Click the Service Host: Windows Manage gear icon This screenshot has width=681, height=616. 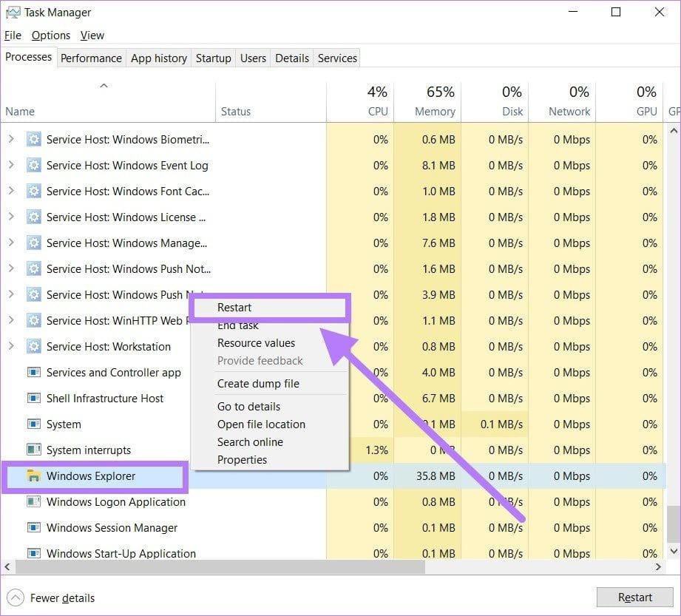[33, 243]
